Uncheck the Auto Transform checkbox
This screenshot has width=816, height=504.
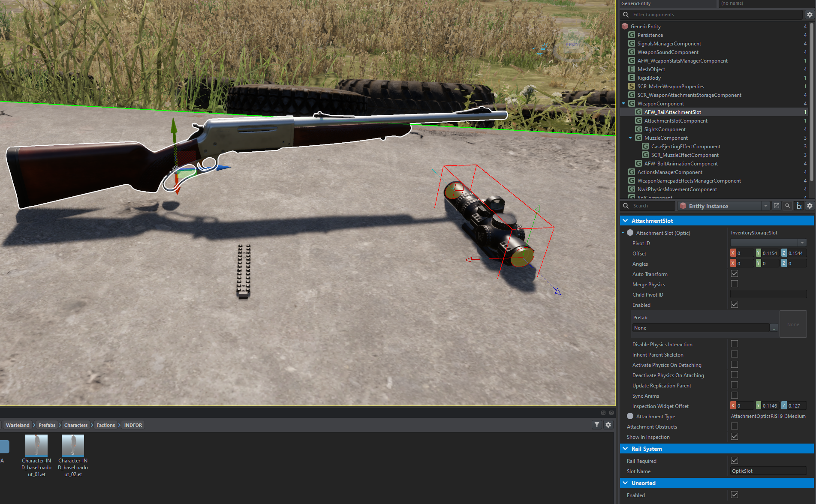pyautogui.click(x=734, y=274)
